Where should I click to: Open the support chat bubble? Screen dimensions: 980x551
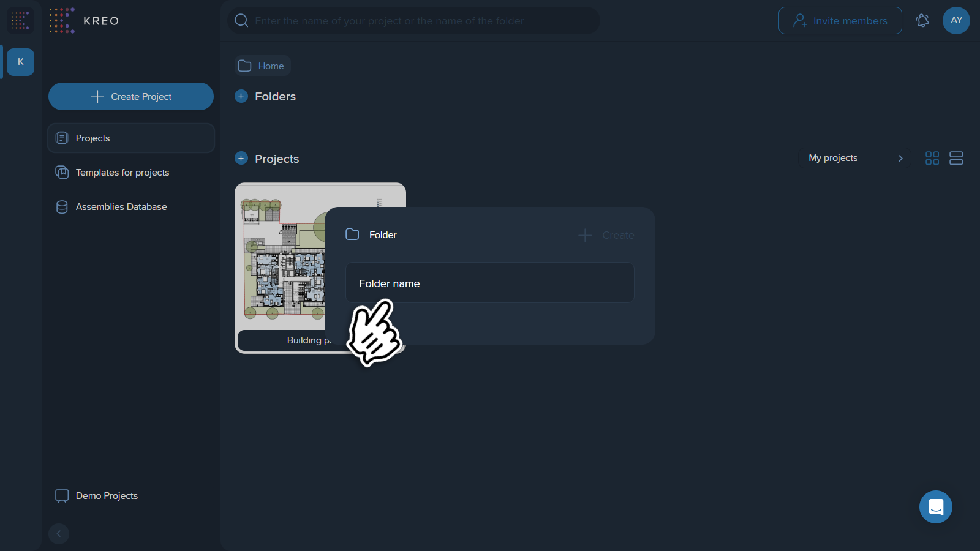point(936,507)
